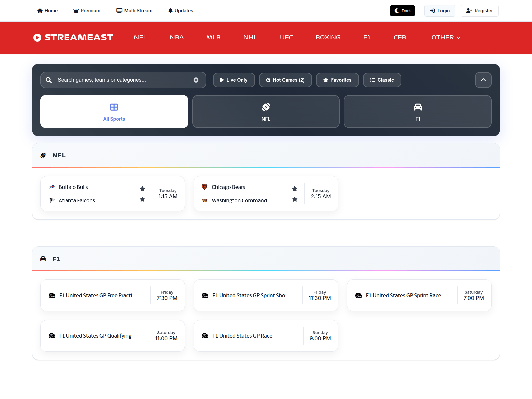Click the Washington Commanders team logo

click(205, 200)
